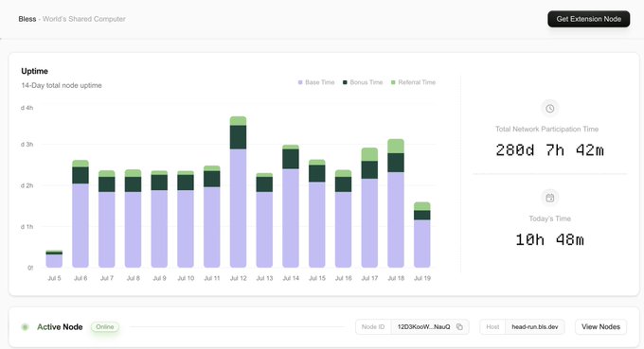Click the Total Network Participation Time label

[546, 129]
